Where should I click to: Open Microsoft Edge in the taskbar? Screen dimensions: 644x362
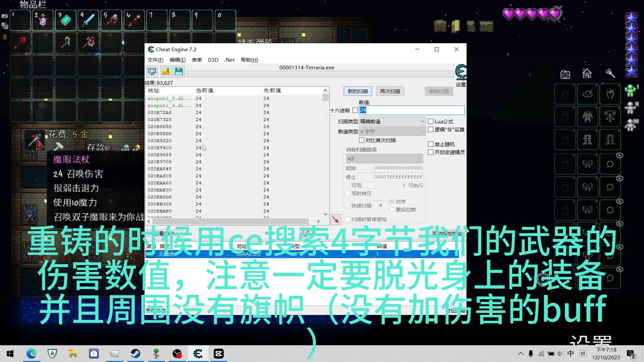[32, 354]
